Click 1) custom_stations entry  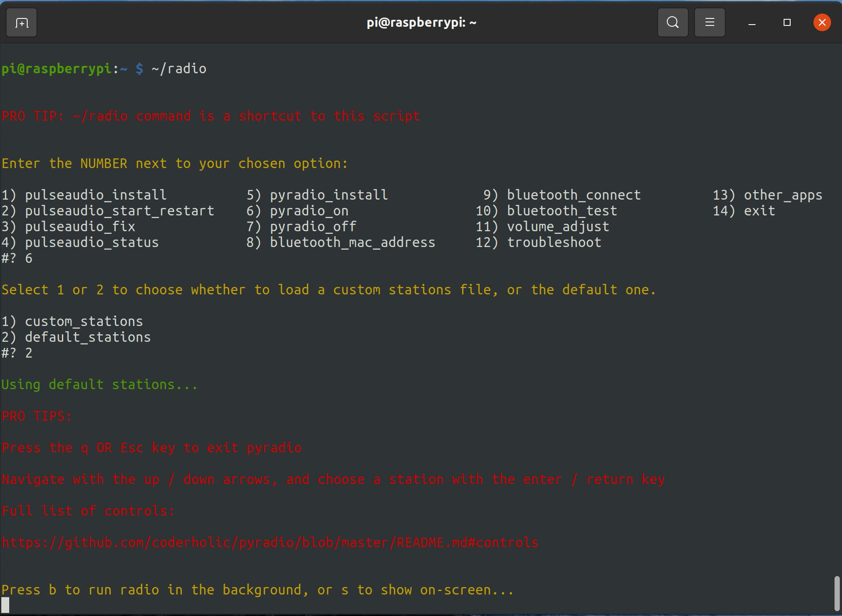[x=72, y=321]
